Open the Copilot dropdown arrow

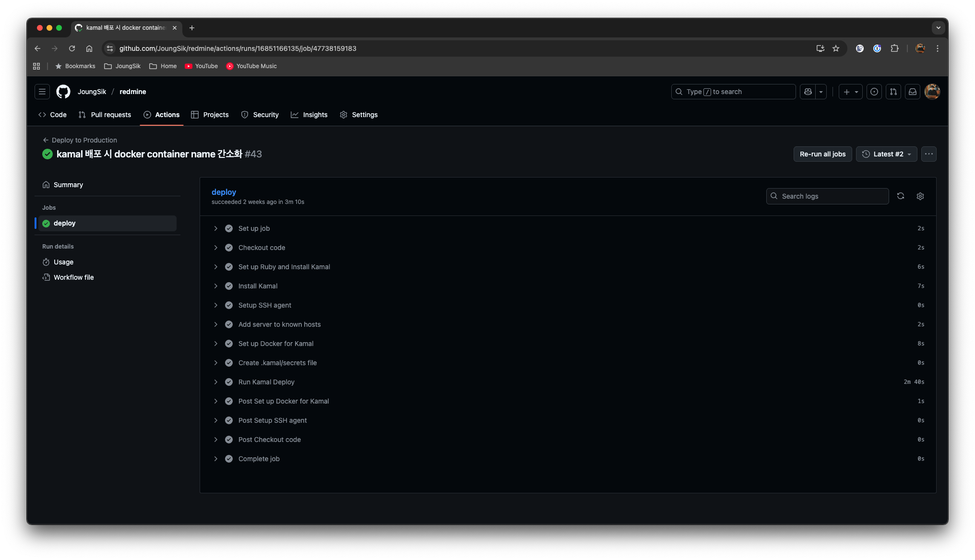[x=821, y=92]
